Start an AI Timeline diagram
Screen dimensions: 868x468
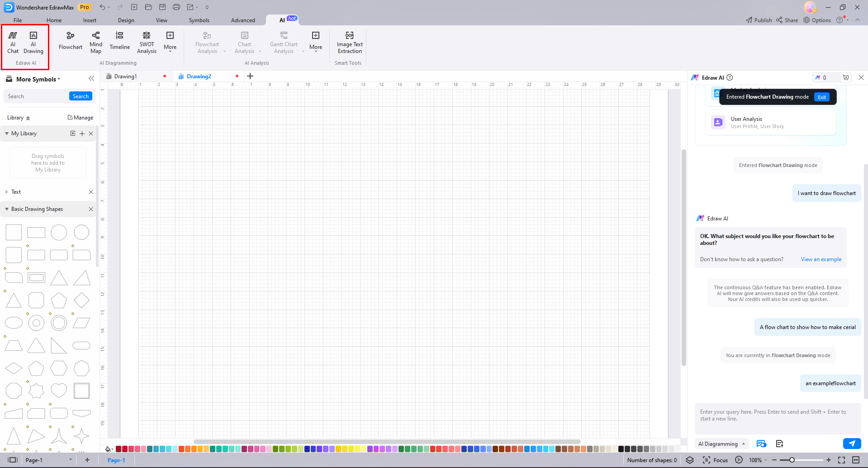tap(119, 40)
